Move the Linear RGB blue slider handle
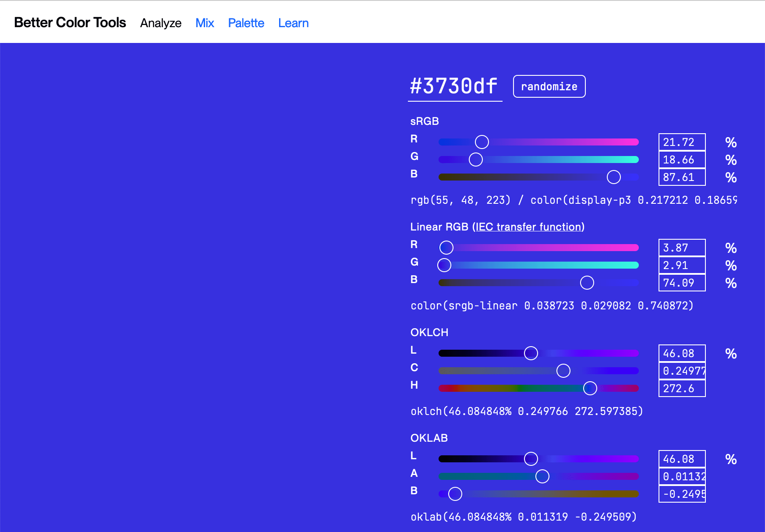Screen dimensions: 765x532 tap(587, 283)
